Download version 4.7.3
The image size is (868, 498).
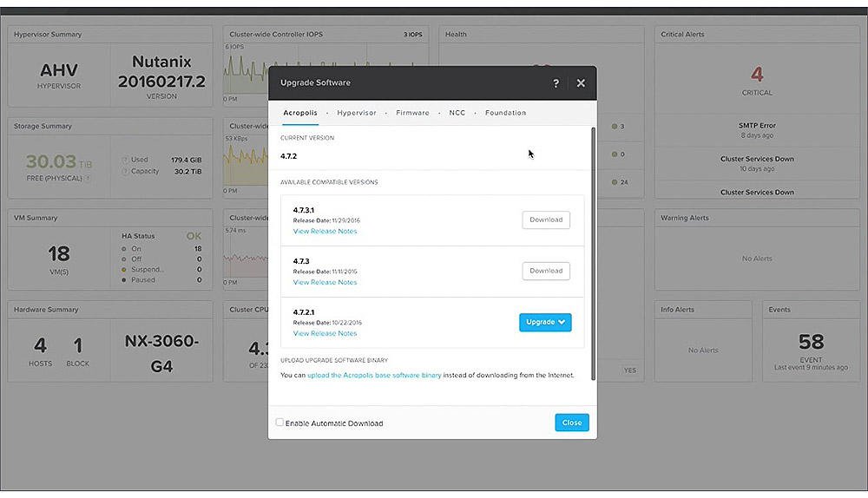546,271
